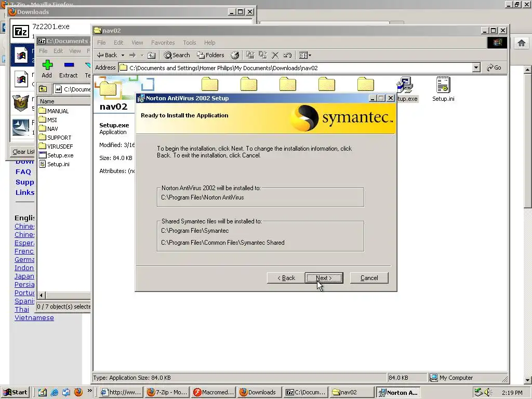Open the address bar dropdown in nav02
532x399 pixels.
476,68
